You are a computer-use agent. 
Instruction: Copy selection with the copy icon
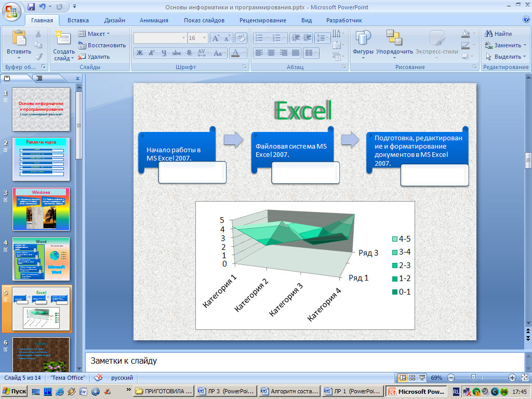point(38,45)
